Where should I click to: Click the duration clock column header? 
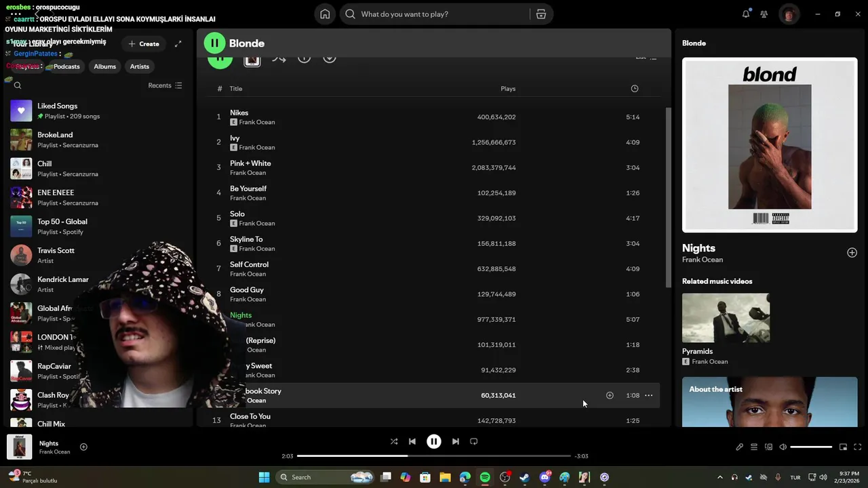click(635, 89)
